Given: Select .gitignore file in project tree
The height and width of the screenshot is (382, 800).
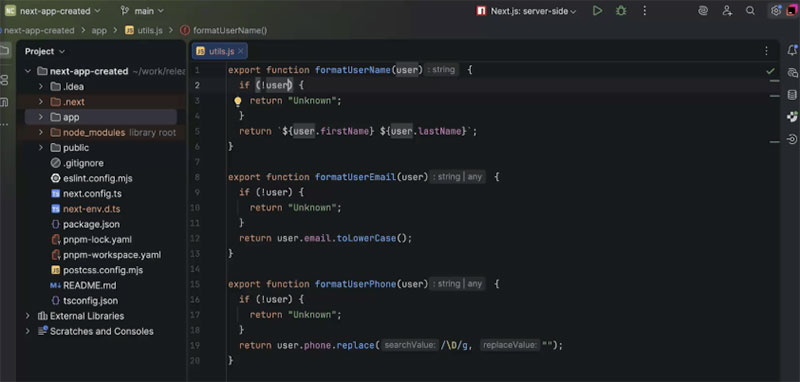Looking at the screenshot, I should click(77, 163).
